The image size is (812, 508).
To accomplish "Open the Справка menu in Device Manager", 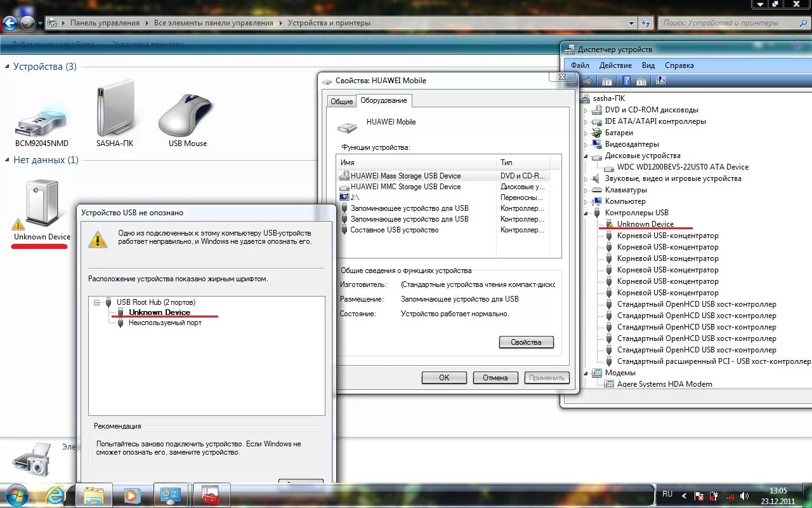I will pyautogui.click(x=679, y=65).
